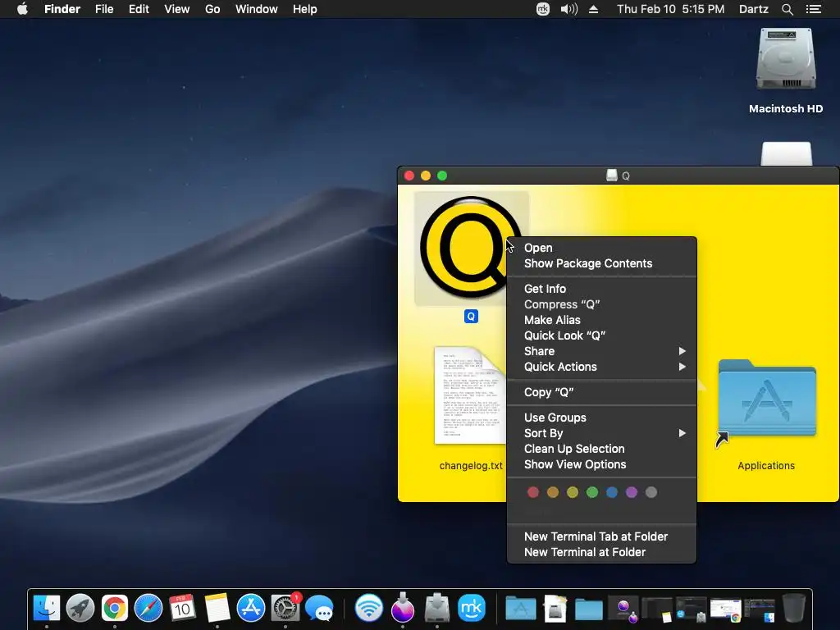840x630 pixels.
Task: Open the Edit menu
Action: [139, 9]
